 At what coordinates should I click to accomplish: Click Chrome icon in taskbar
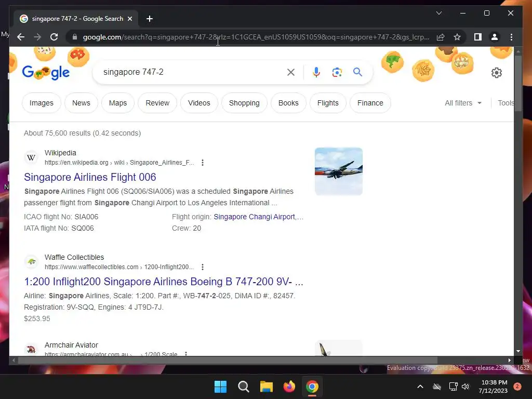[x=312, y=387]
